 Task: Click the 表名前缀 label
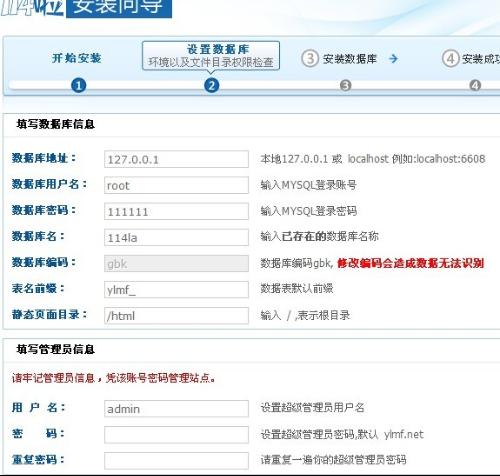[x=38, y=288]
